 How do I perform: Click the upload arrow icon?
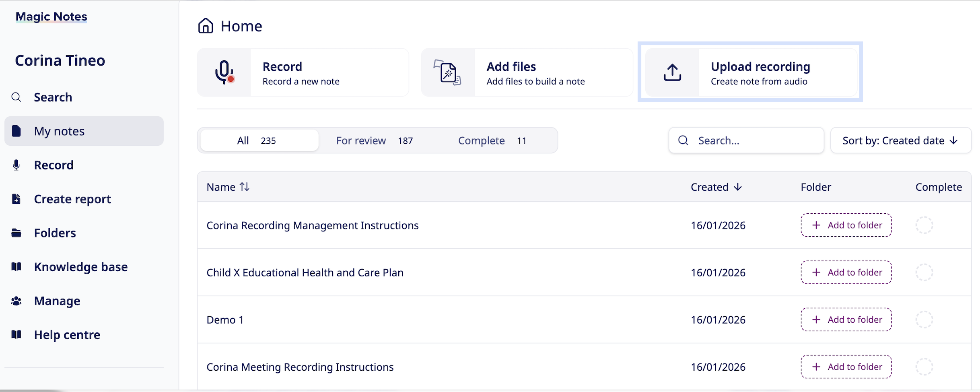tap(672, 72)
